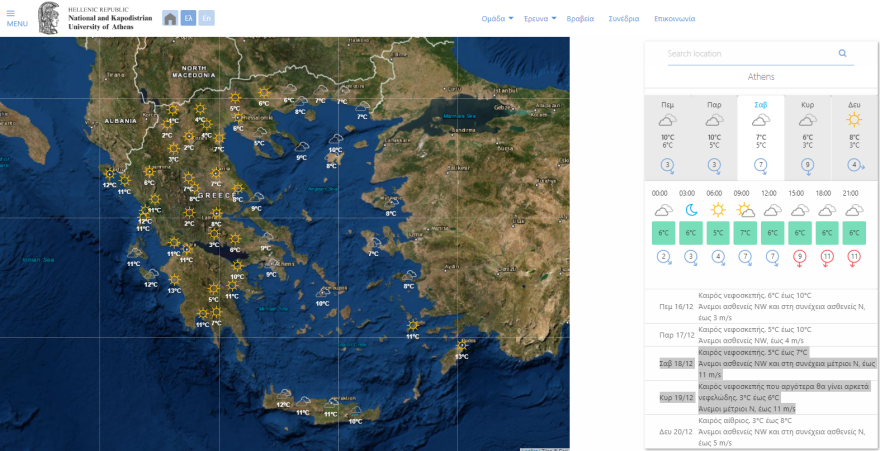Select the 12°C sun marker on Corfu
The image size is (880, 451).
tap(109, 174)
